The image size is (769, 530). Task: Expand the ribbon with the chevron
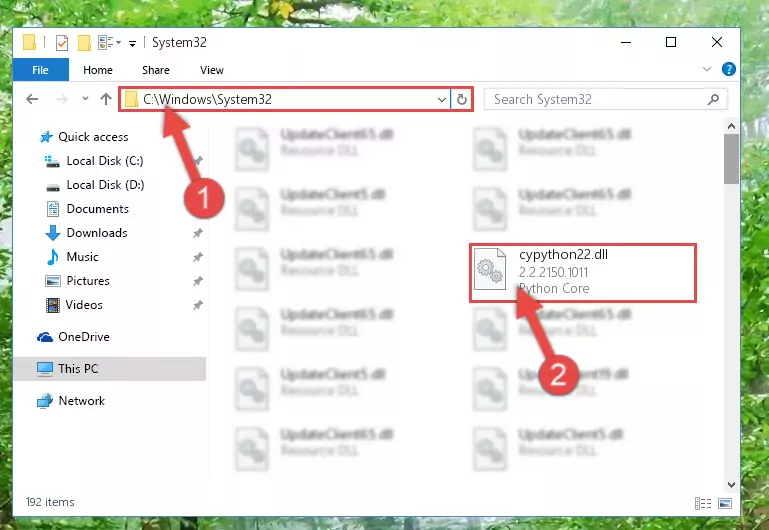pos(707,69)
